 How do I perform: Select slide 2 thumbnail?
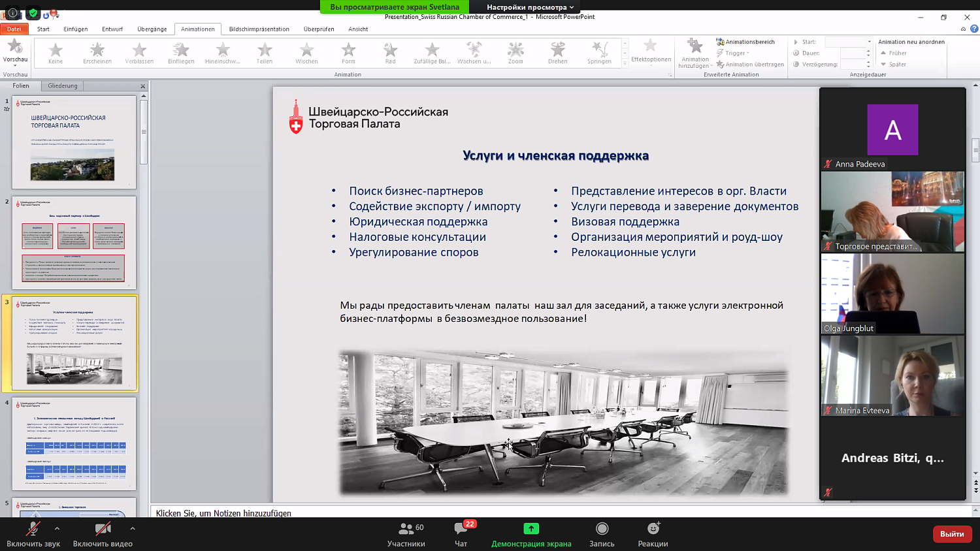pos(74,242)
